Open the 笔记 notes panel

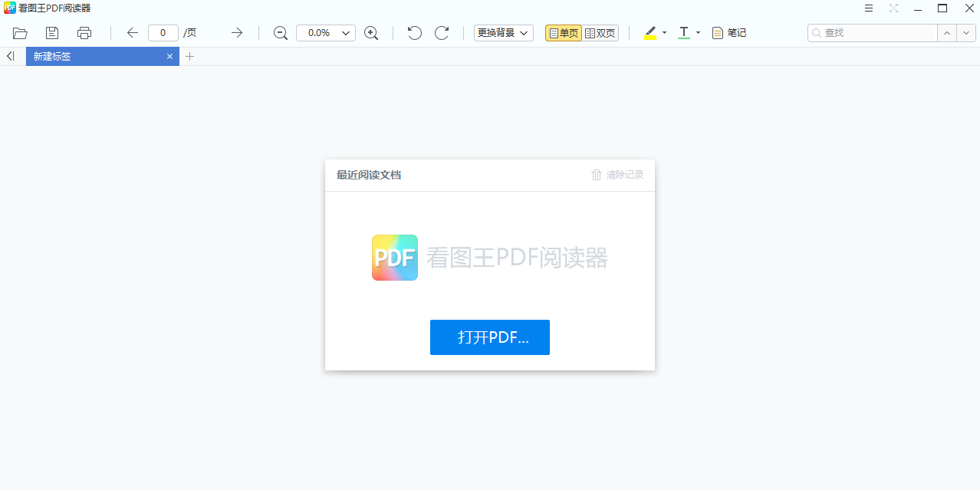point(729,33)
